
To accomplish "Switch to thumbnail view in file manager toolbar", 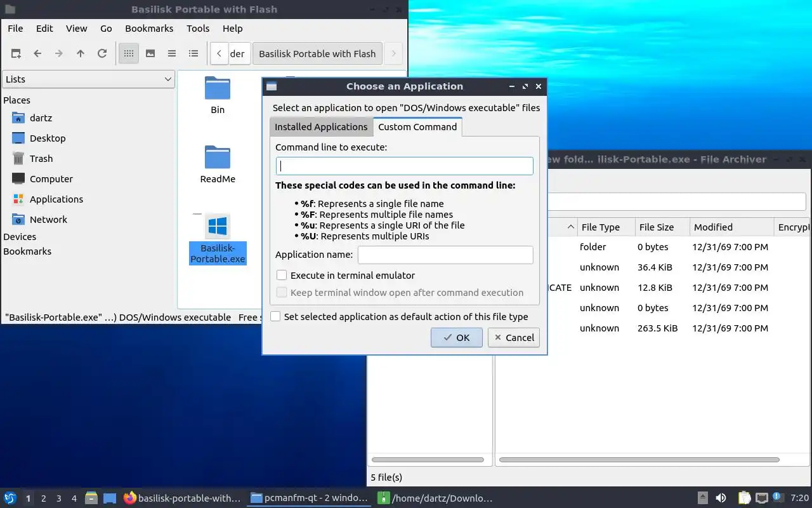I will (150, 54).
